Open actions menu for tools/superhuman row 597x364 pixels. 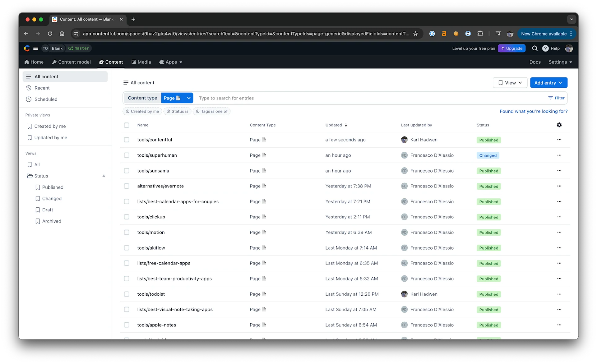[x=559, y=155]
